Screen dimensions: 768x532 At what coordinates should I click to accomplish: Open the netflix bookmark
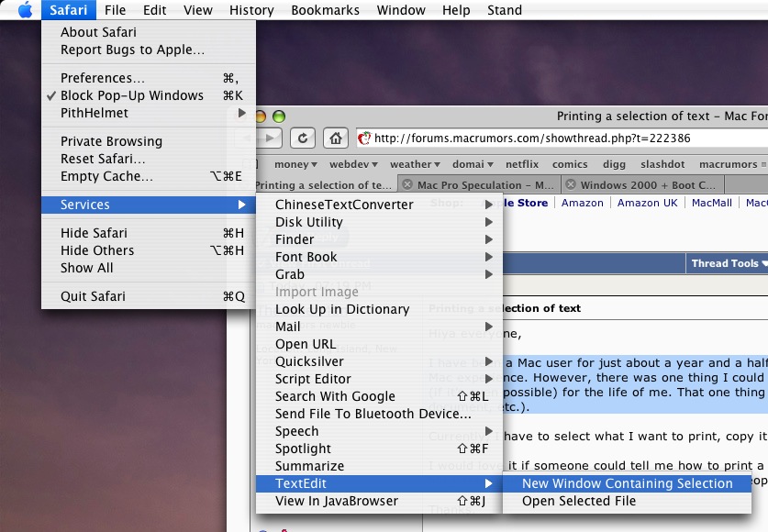point(521,164)
